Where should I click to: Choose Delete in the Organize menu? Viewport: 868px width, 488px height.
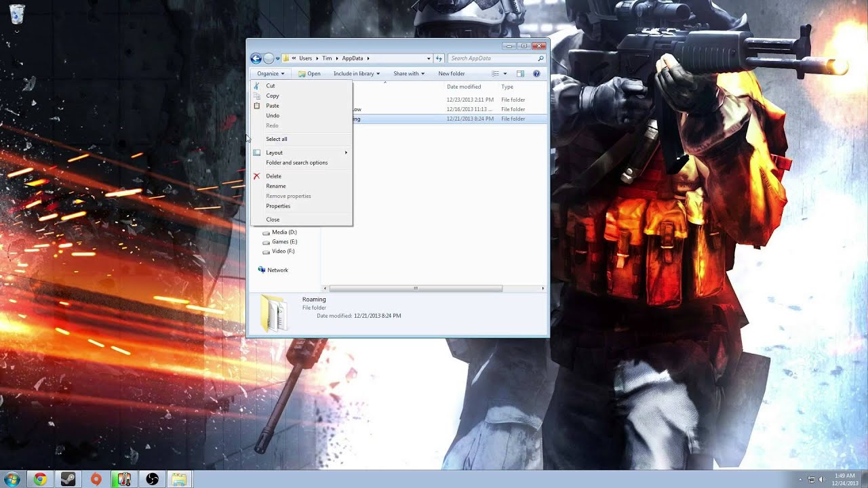click(x=301, y=176)
